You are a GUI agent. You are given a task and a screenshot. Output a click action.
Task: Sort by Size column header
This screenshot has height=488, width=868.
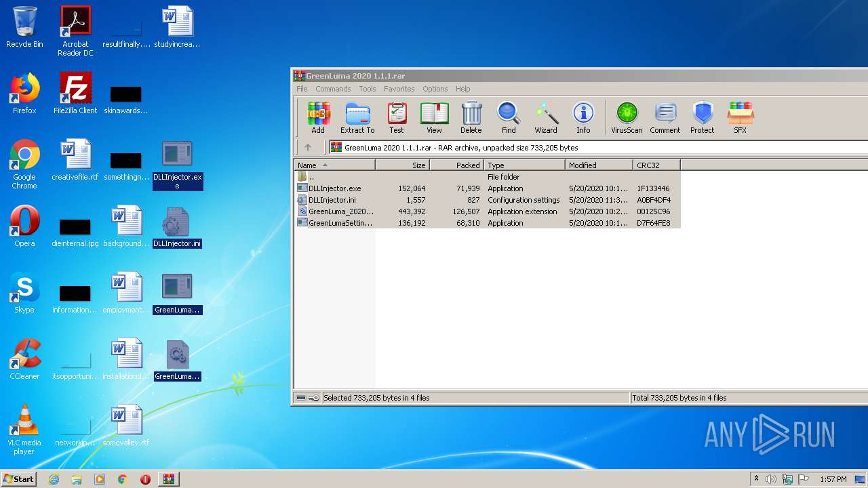(402, 165)
